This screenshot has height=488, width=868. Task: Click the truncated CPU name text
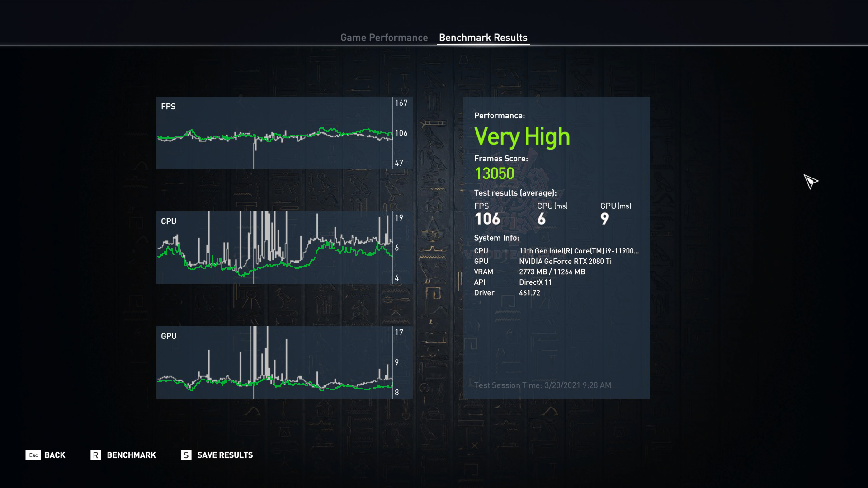[x=579, y=251]
